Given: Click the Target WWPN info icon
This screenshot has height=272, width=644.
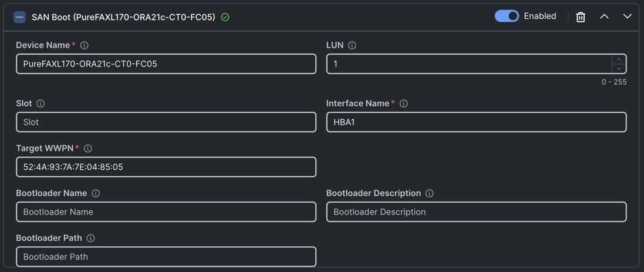Looking at the screenshot, I should (88, 149).
